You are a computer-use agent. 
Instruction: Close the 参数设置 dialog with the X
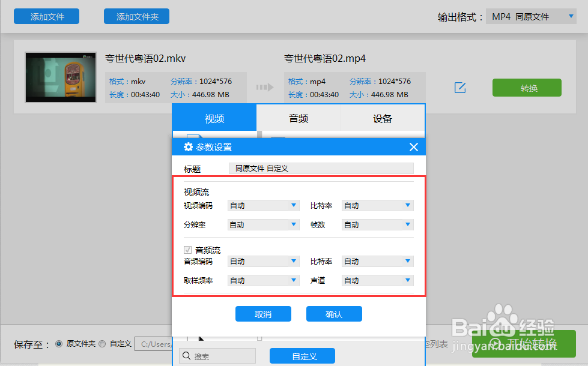413,146
